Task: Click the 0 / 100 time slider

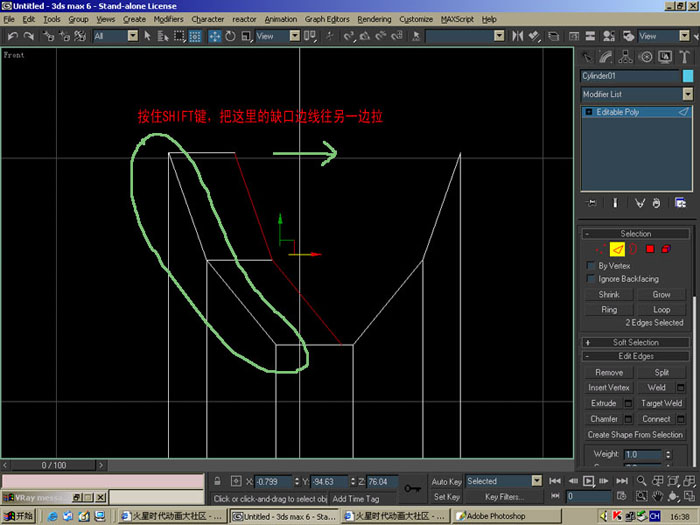Action: tap(54, 465)
